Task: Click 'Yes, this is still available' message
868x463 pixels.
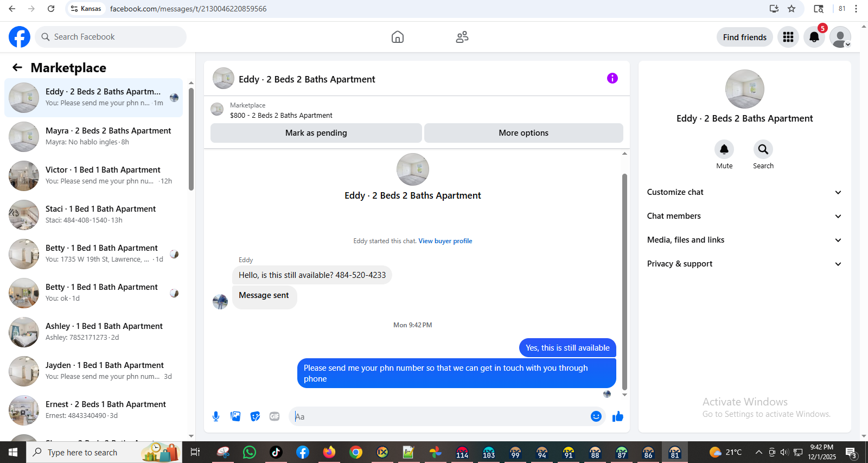Action: pyautogui.click(x=567, y=348)
